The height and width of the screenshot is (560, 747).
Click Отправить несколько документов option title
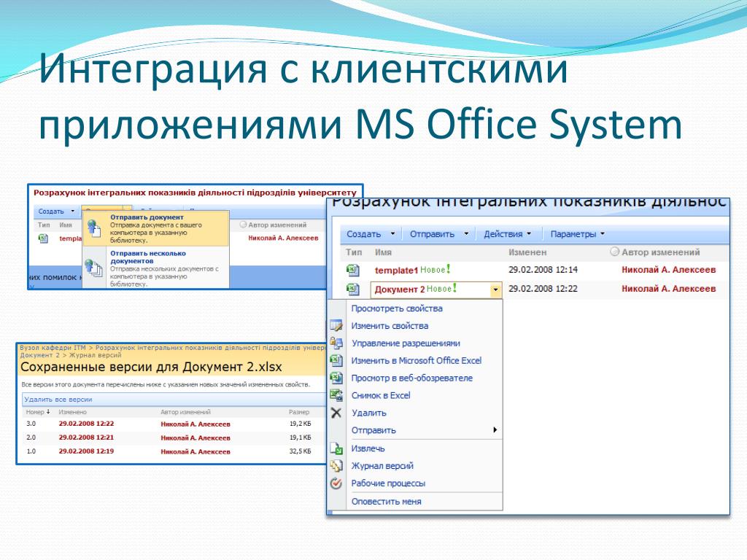coord(148,257)
